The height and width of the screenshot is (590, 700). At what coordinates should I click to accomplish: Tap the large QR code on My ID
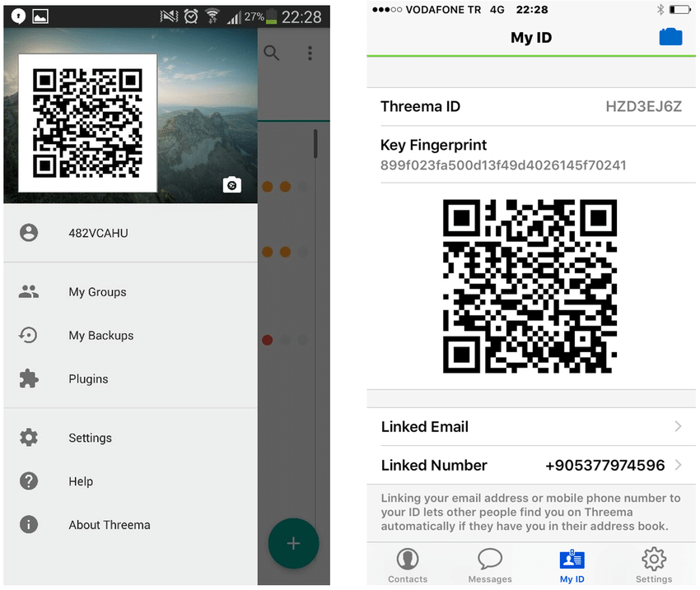pos(530,286)
